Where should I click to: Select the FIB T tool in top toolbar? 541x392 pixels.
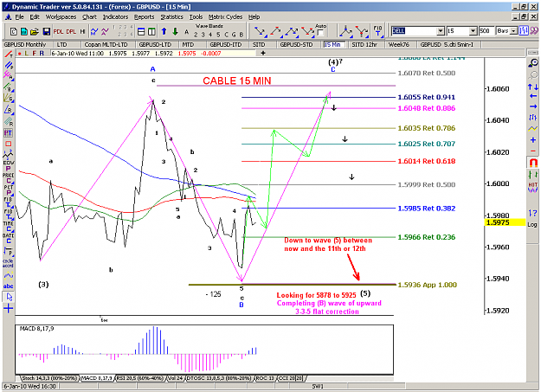[378, 31]
